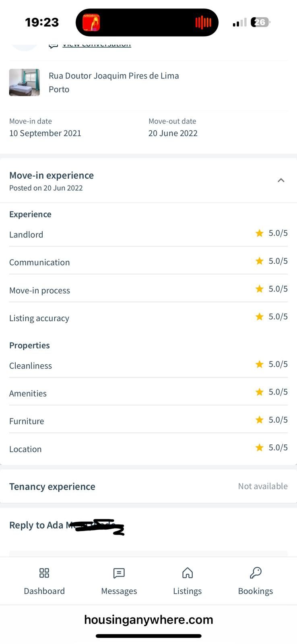Screen dimensions: 297x644
Task: Tap the home indicator bar at the bottom
Action: pyautogui.click(x=148, y=636)
